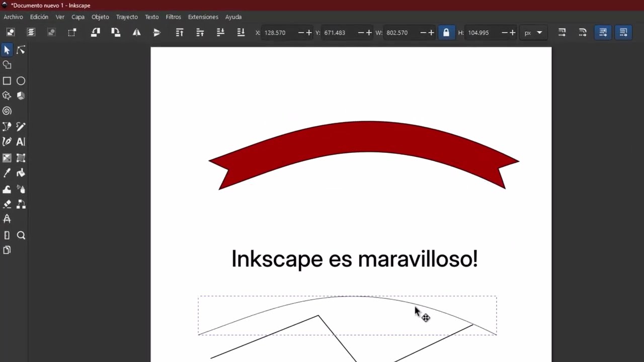Flip selection vertically

coord(157,32)
